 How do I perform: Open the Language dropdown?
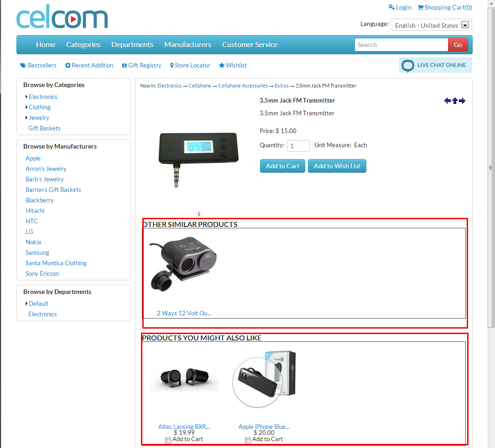pos(431,25)
